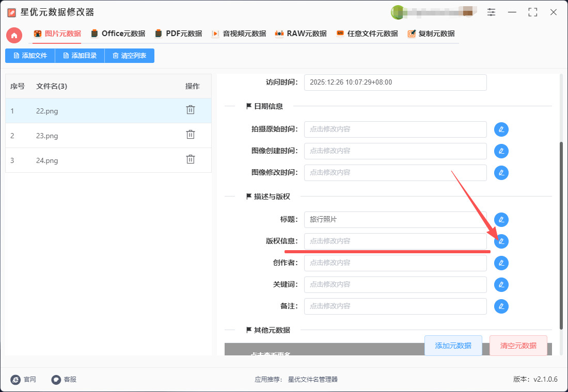Delete 24.png using its trash icon
Viewport: 568px width, 392px height.
(191, 159)
